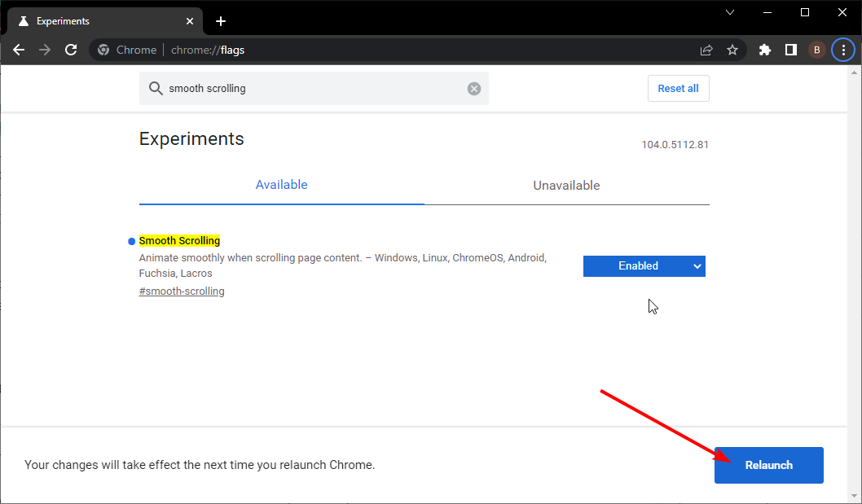Click the relaunch notice text

point(200,465)
